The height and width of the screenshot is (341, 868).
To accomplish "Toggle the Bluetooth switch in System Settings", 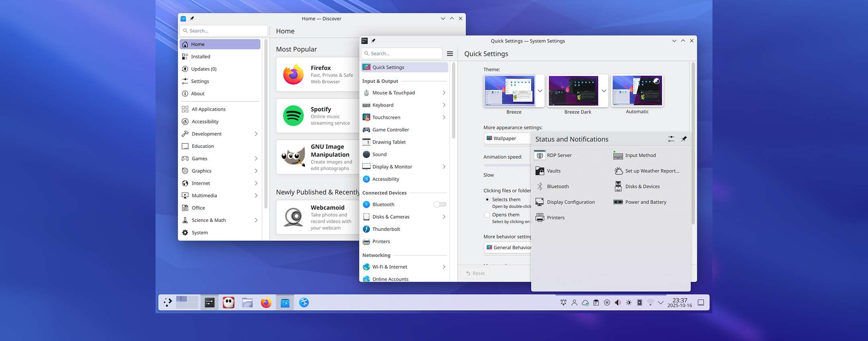I will pos(440,204).
